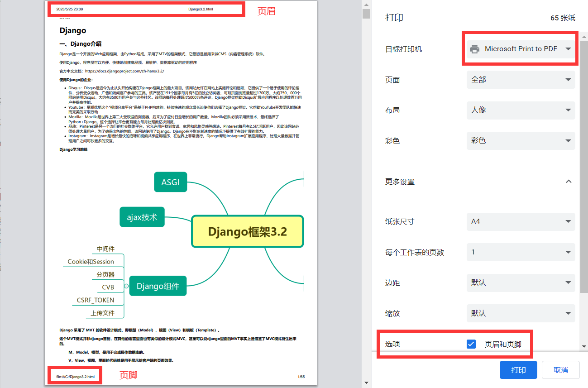Click the 上传文件 branch label
This screenshot has width=588, height=388.
click(x=102, y=313)
